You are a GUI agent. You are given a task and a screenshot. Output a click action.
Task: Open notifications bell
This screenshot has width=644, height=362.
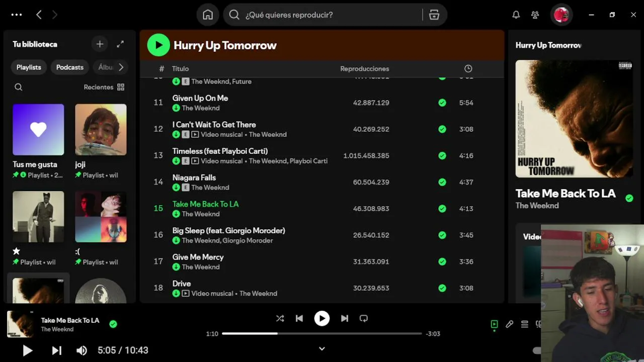click(516, 15)
